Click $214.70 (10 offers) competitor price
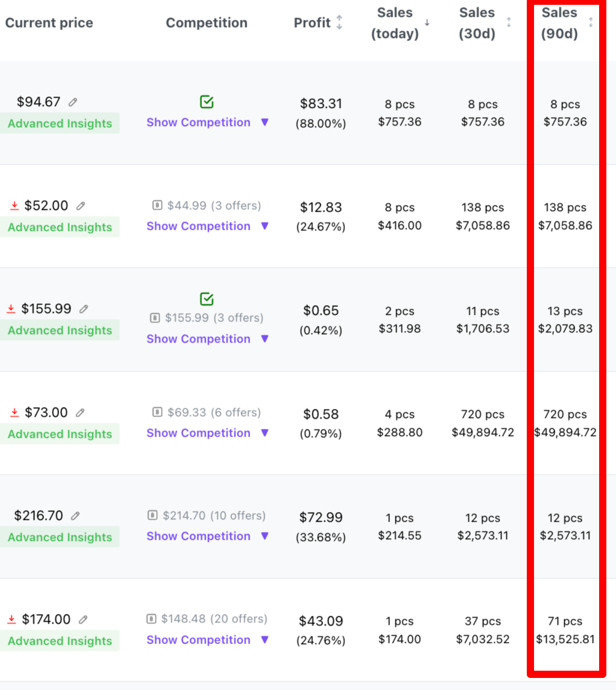Screen dimensions: 616x690 click(214, 515)
